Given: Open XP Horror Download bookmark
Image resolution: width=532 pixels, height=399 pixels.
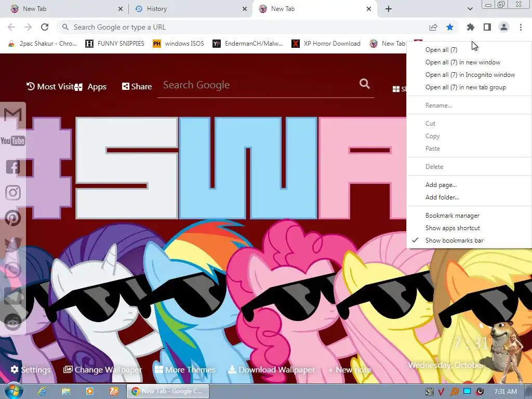Looking at the screenshot, I should 326,44.
